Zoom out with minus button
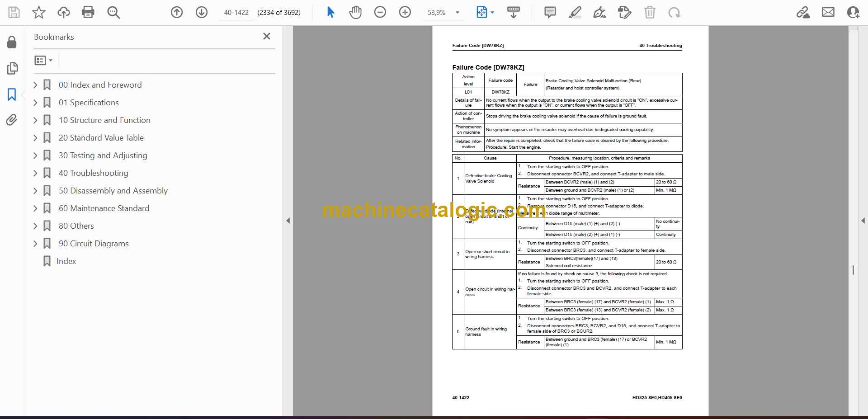 click(380, 12)
